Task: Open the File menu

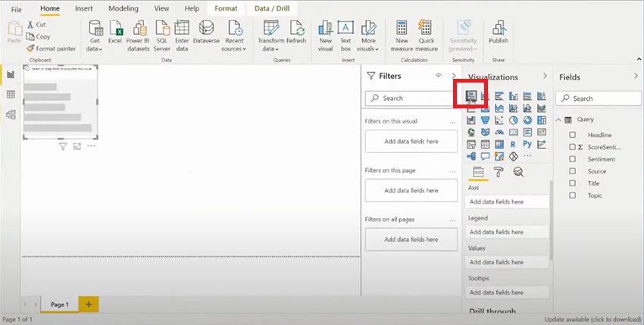Action: [x=17, y=9]
